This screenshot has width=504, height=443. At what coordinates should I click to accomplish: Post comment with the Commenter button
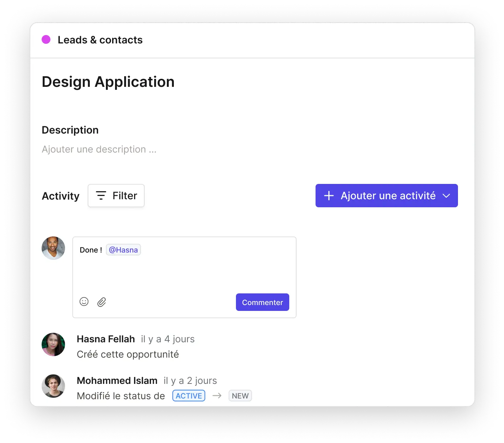click(263, 302)
